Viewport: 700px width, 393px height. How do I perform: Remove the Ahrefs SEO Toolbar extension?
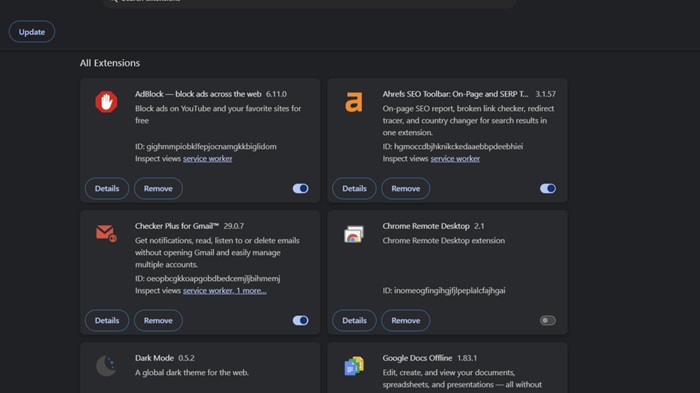[405, 188]
